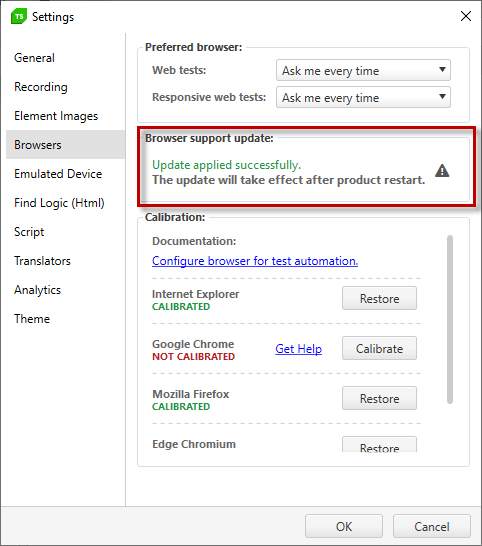Open Find Logic (Html) settings
The height and width of the screenshot is (546, 482).
tap(59, 203)
